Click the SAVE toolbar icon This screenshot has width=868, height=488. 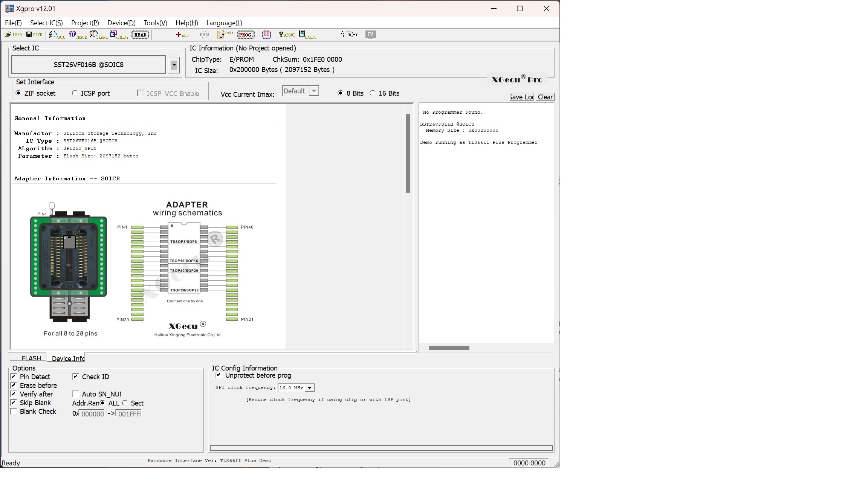[34, 35]
